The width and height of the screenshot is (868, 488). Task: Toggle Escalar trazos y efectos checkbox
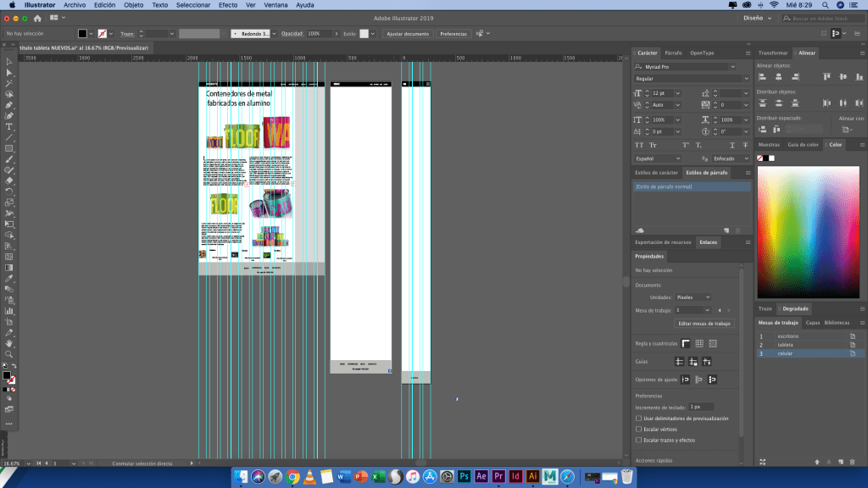click(x=638, y=441)
